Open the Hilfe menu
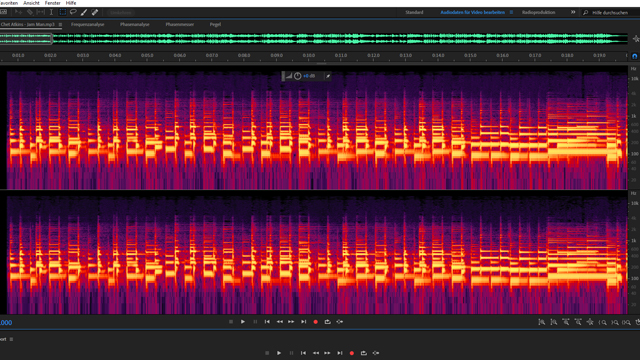The width and height of the screenshot is (640, 360). (71, 3)
